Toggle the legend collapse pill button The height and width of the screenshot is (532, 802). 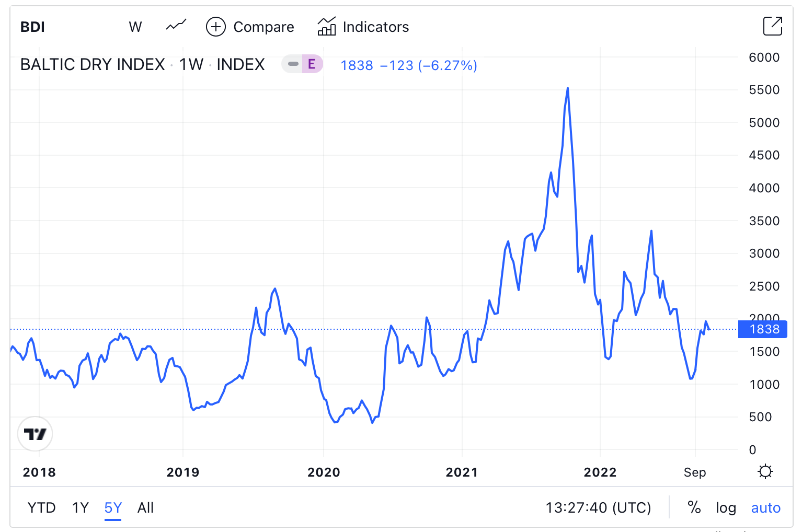click(x=293, y=64)
